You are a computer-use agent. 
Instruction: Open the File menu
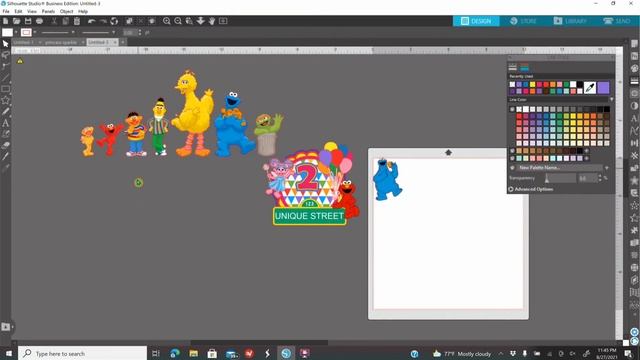[6, 11]
